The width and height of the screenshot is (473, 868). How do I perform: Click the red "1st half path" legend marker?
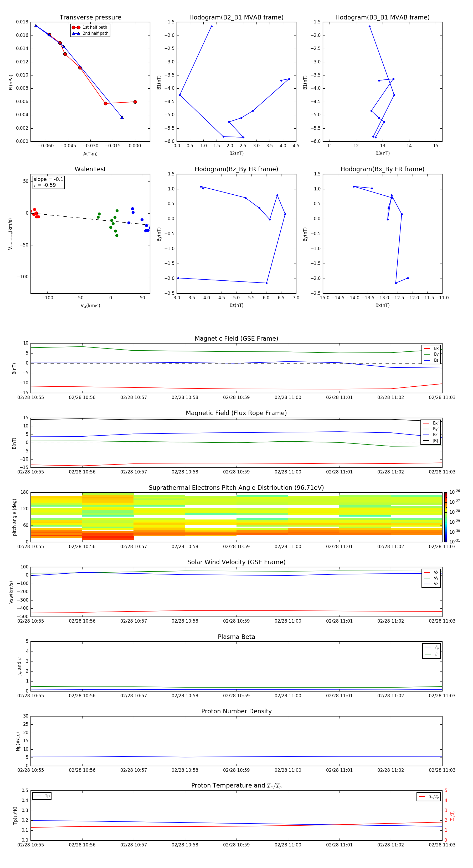(x=76, y=27)
